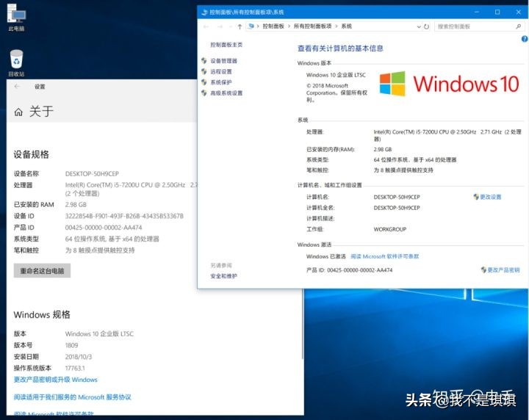
Task: Click 更改设置 link for computer name
Action: click(x=491, y=197)
